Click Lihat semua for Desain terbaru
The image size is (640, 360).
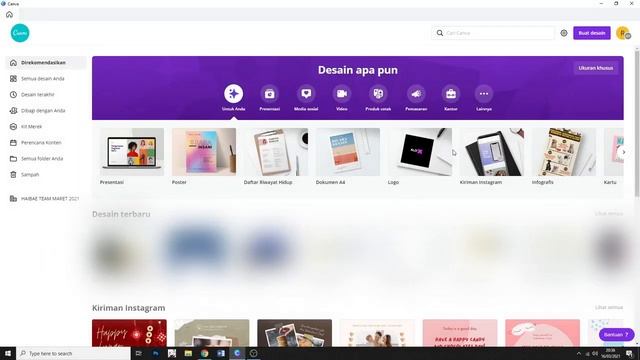609,214
